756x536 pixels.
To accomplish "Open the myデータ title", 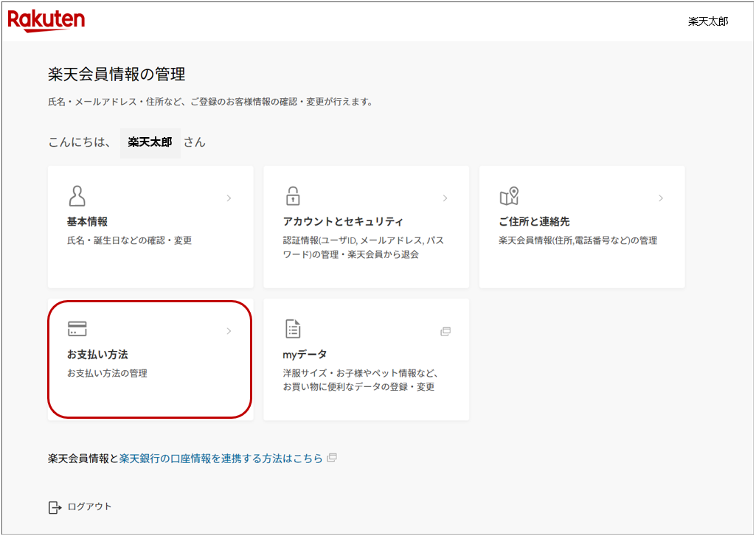I will [305, 355].
